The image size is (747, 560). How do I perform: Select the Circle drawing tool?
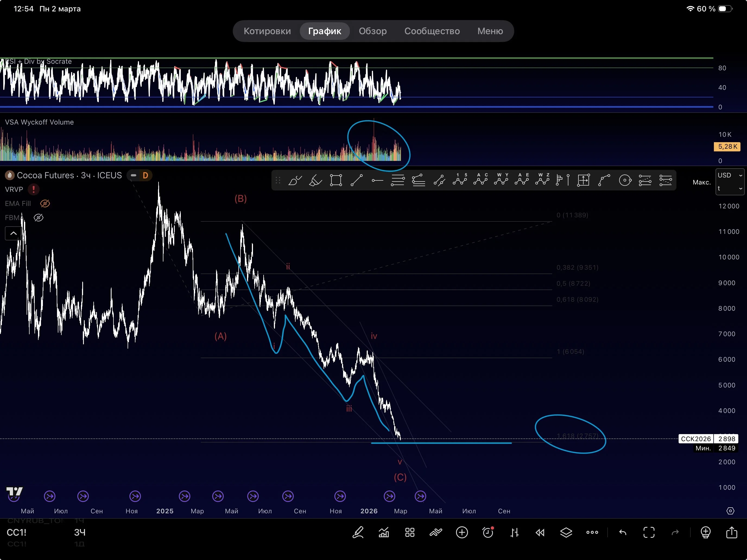[625, 180]
